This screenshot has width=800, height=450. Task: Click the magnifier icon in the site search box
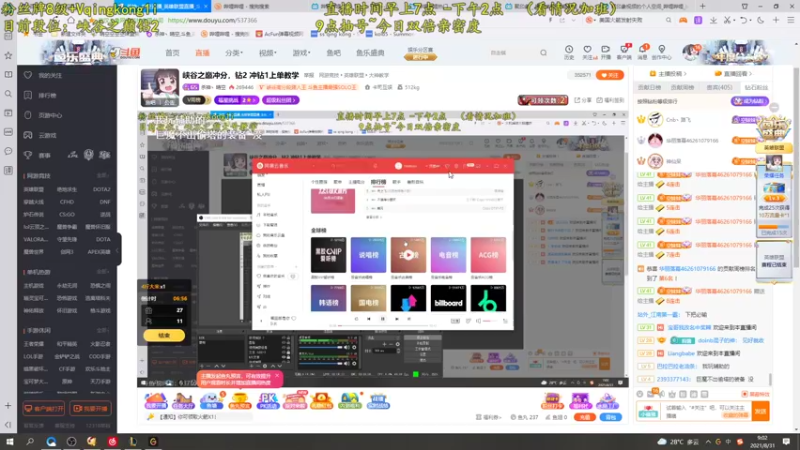click(543, 53)
